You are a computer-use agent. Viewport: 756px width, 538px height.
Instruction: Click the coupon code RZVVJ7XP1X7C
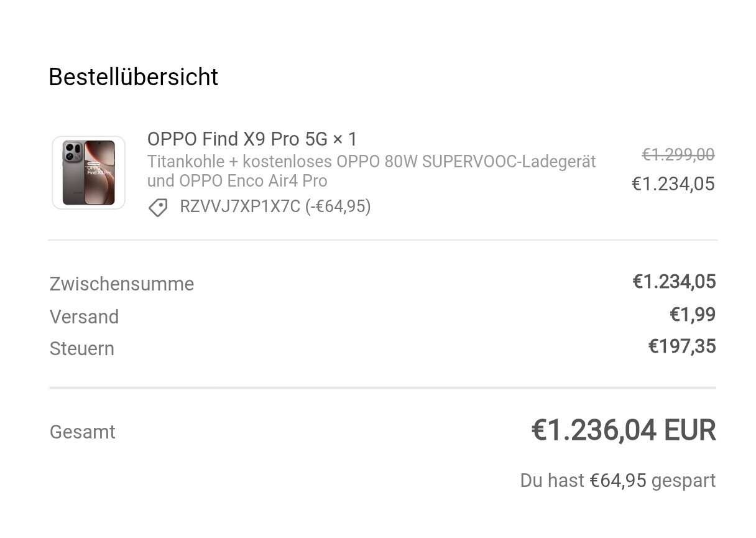[239, 206]
